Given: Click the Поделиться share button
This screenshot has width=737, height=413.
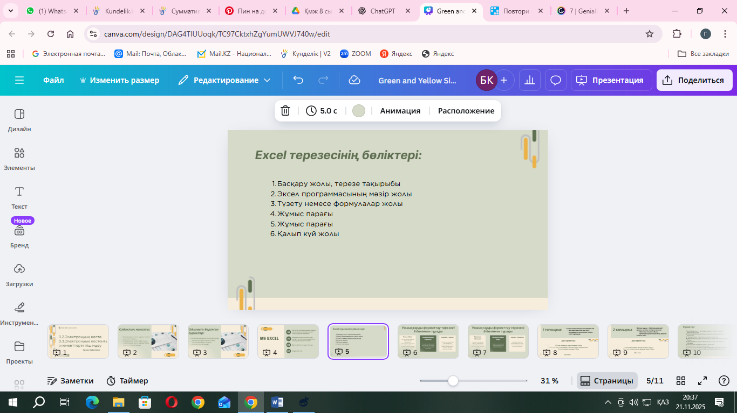Looking at the screenshot, I should [694, 80].
